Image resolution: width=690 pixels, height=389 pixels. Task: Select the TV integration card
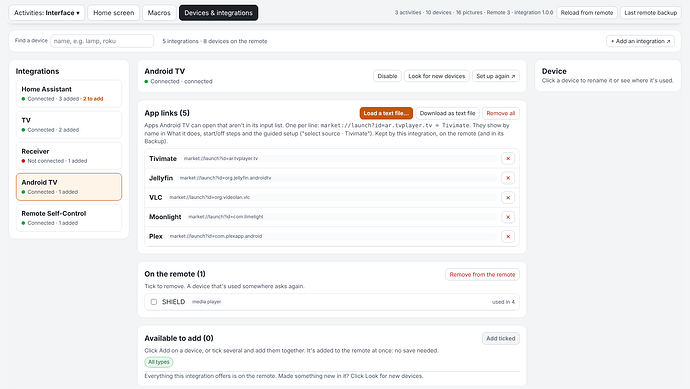coord(69,125)
